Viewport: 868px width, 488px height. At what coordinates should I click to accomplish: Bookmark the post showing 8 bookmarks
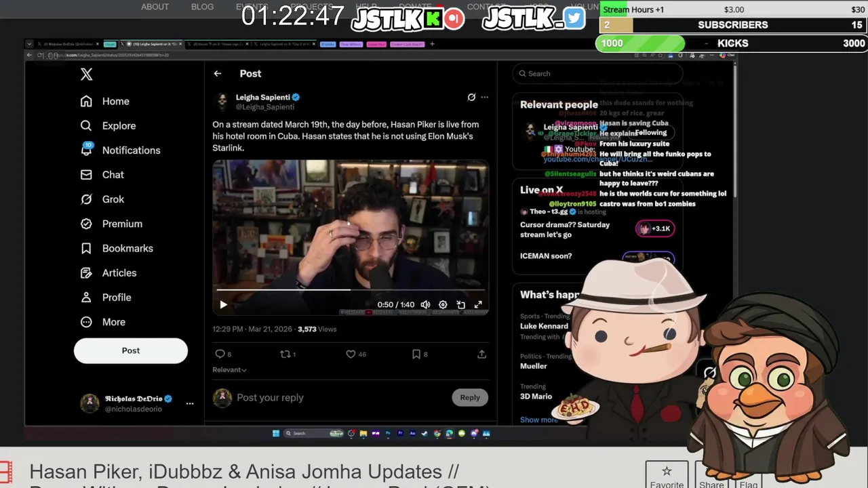420,354
